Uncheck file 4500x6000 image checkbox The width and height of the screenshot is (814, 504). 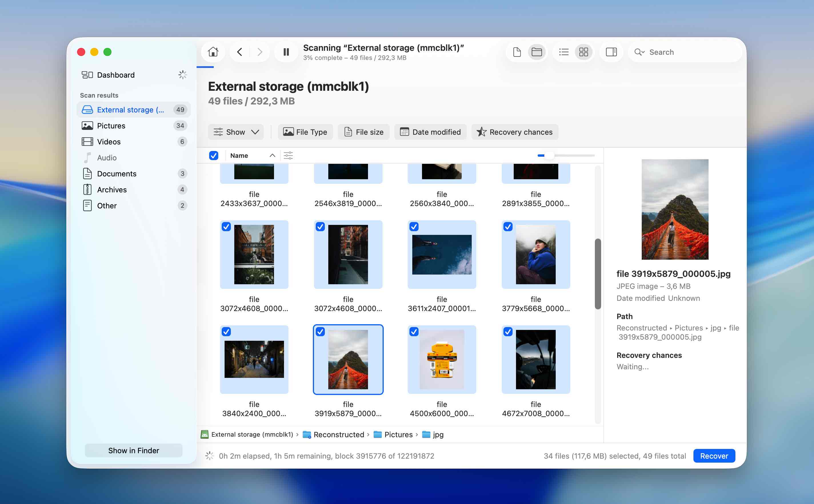click(414, 331)
